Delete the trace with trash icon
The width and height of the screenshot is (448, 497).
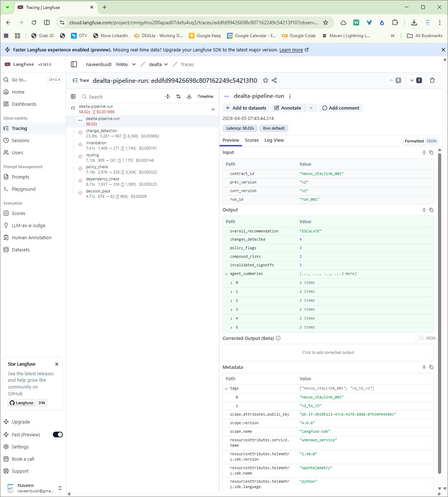click(x=432, y=81)
